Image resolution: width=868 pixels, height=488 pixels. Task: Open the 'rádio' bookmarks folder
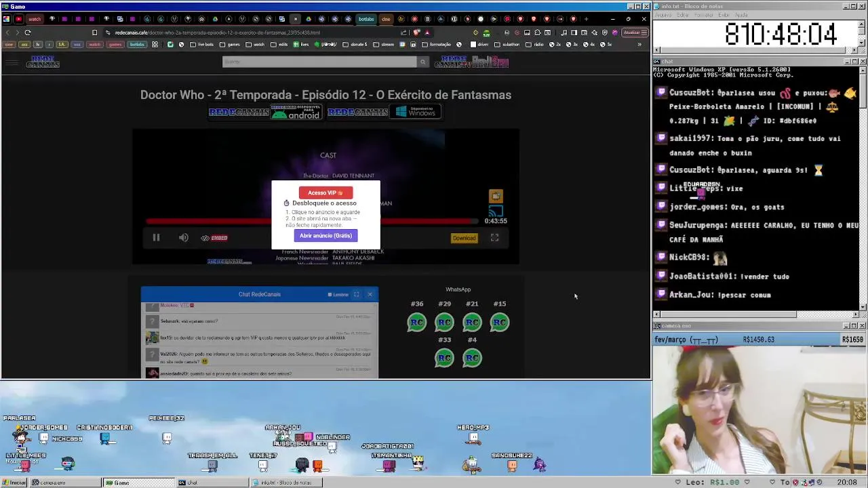[x=535, y=45]
